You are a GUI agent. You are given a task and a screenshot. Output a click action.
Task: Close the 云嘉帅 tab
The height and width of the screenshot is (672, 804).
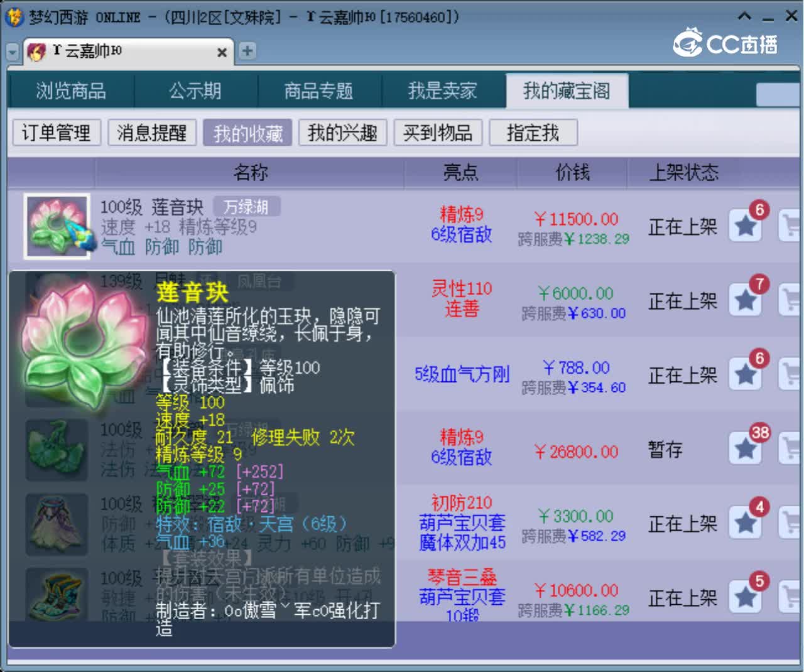[222, 52]
